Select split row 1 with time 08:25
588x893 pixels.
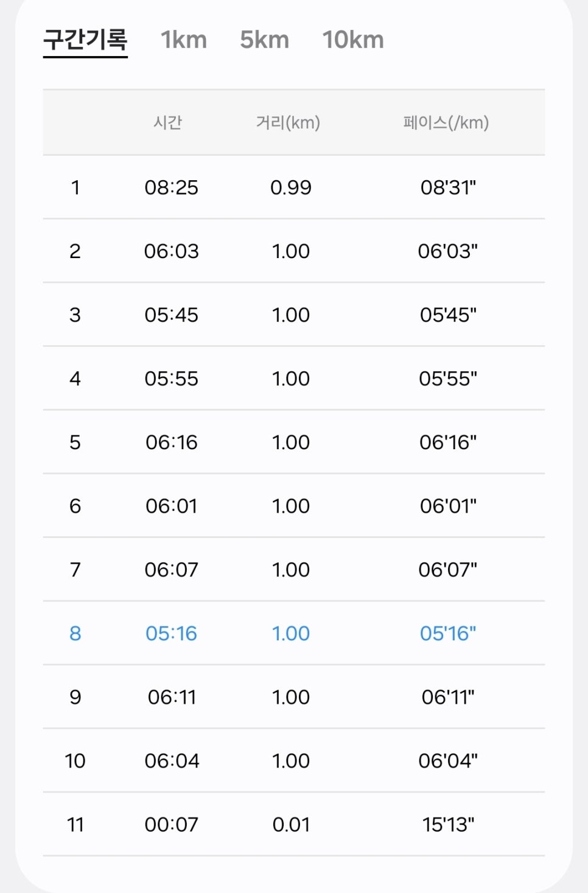coord(294,187)
